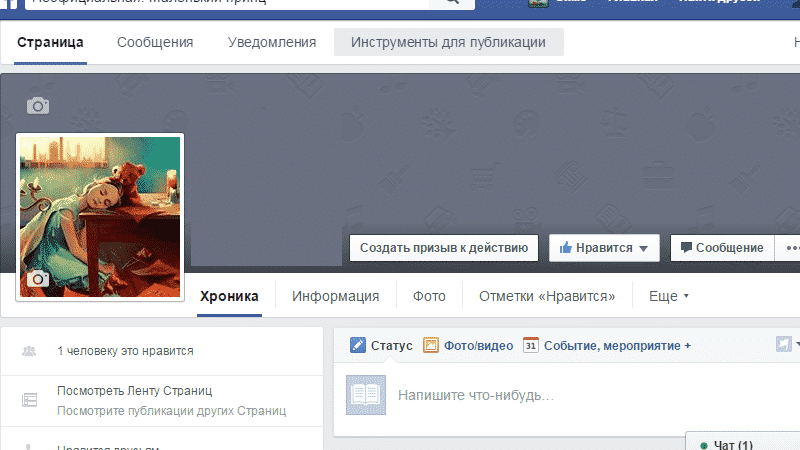This screenshot has height=450, width=800.
Task: Open the Сообщения tab
Action: tap(155, 42)
